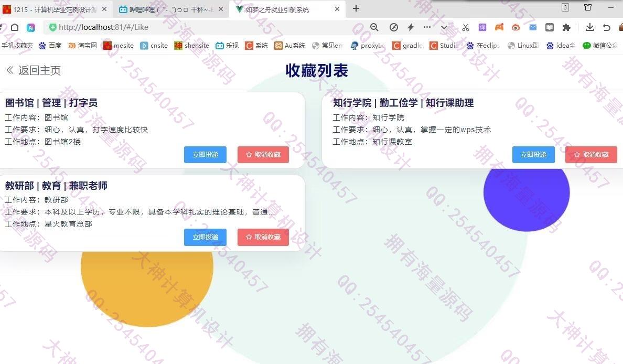623x364 pixels.
Task: Click the dark square extension icon before the puzzle piece
Action: tap(550, 27)
